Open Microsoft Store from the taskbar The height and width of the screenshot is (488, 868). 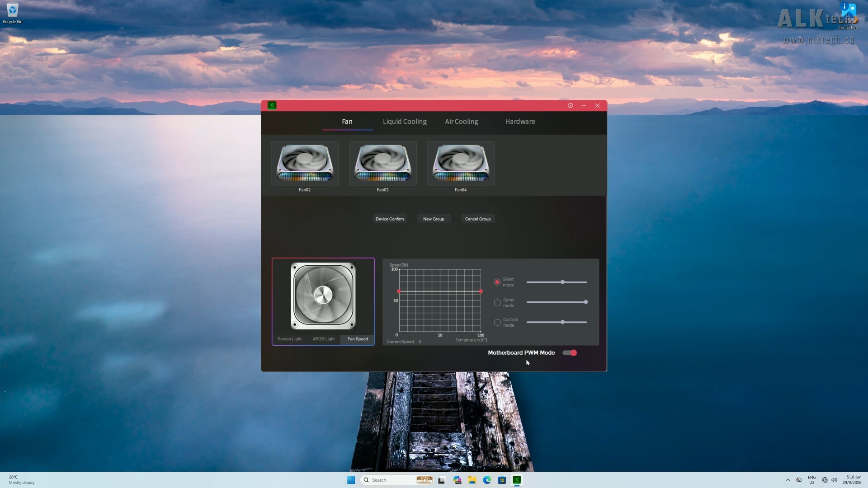502,480
